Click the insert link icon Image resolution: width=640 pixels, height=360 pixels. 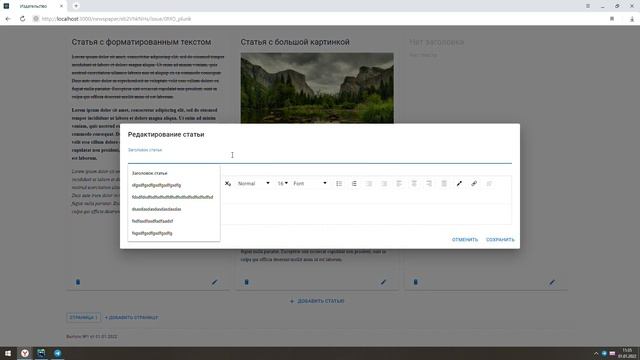[474, 184]
